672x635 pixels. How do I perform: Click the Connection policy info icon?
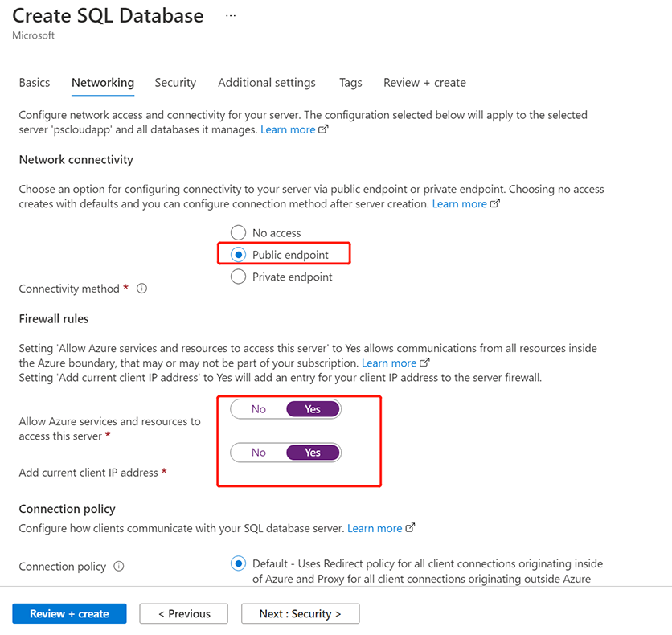pyautogui.click(x=119, y=567)
